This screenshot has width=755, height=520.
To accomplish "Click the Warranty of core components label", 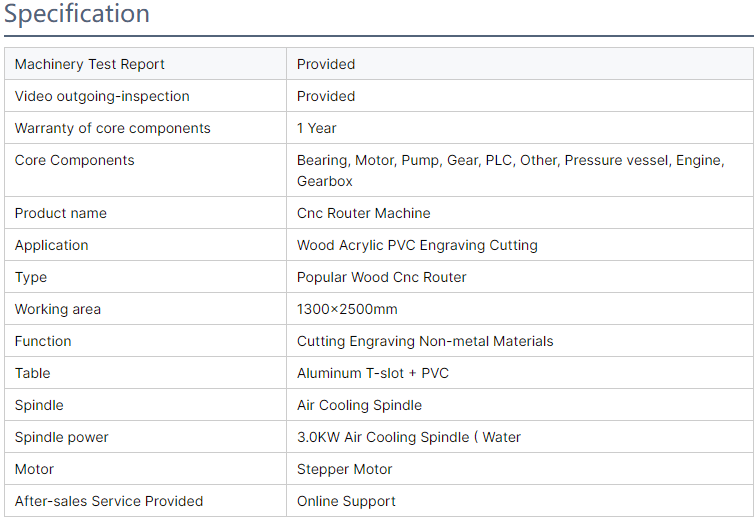I will click(113, 128).
